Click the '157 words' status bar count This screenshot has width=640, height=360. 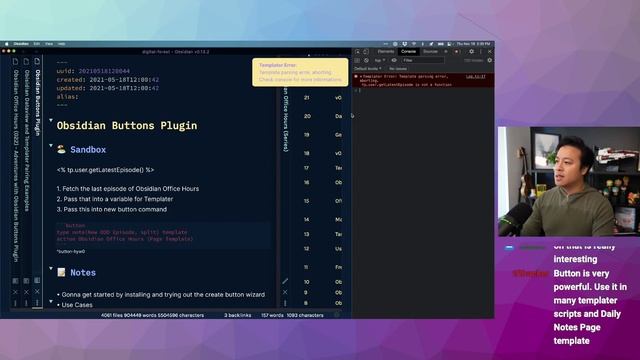pos(272,315)
